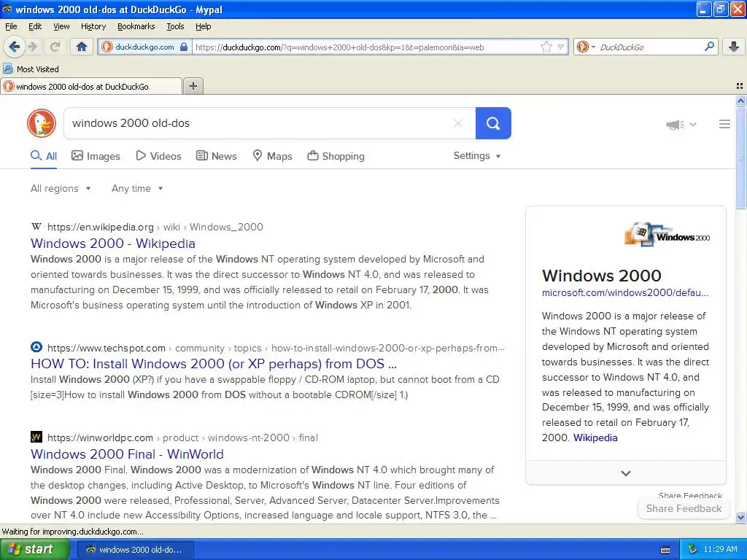Click the padlock site security icon
Viewport: 747px width, 560px height.
184,47
